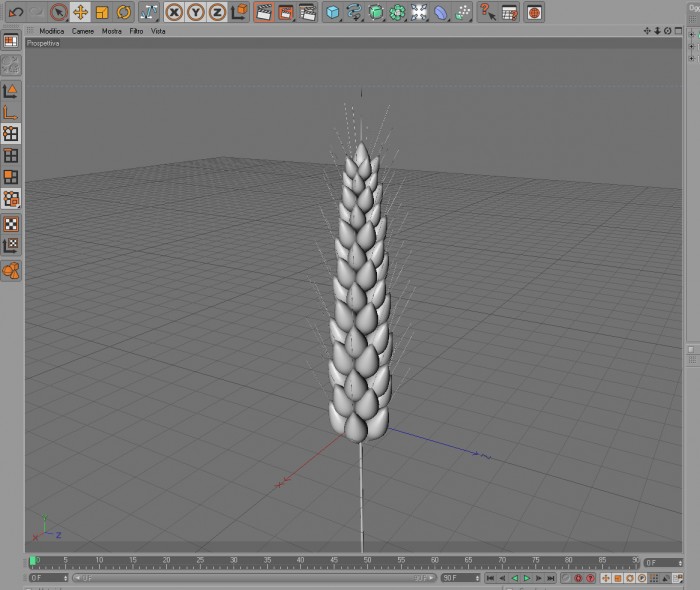Click the red Record keyframe button
The image size is (700, 590).
[x=578, y=578]
